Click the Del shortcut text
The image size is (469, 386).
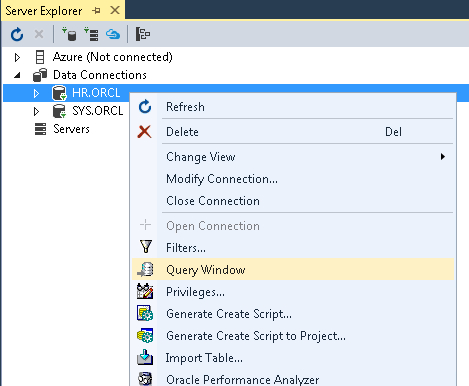click(x=393, y=132)
